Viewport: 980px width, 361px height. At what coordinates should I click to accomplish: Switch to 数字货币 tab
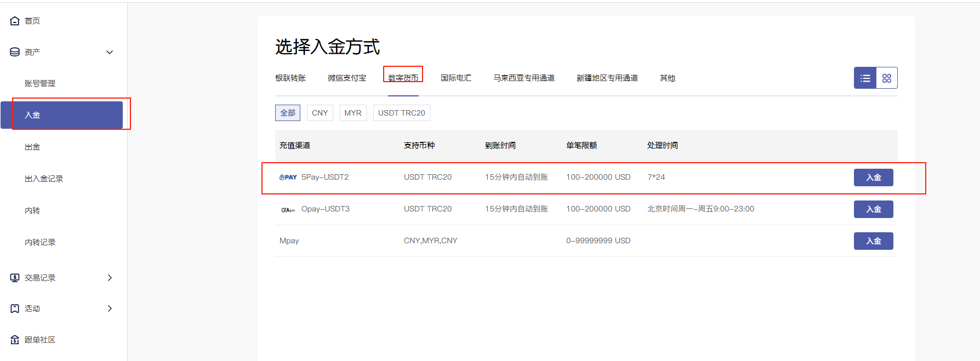(x=403, y=78)
